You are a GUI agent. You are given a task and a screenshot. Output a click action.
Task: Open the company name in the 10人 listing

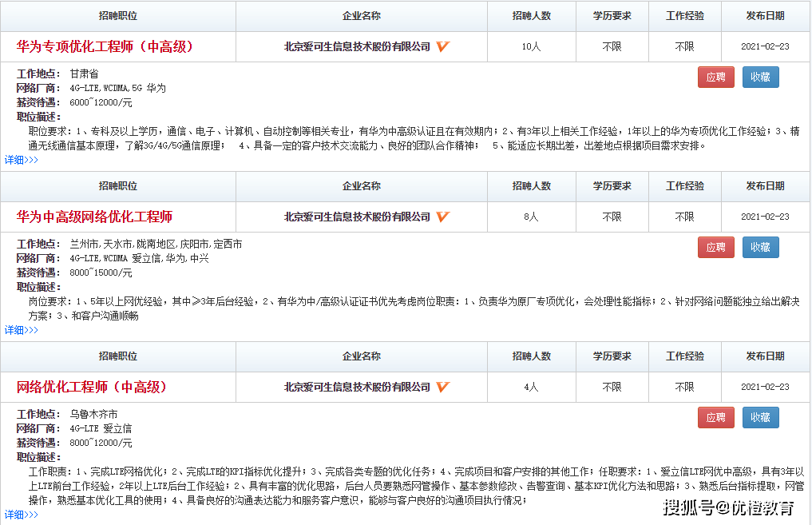(357, 46)
